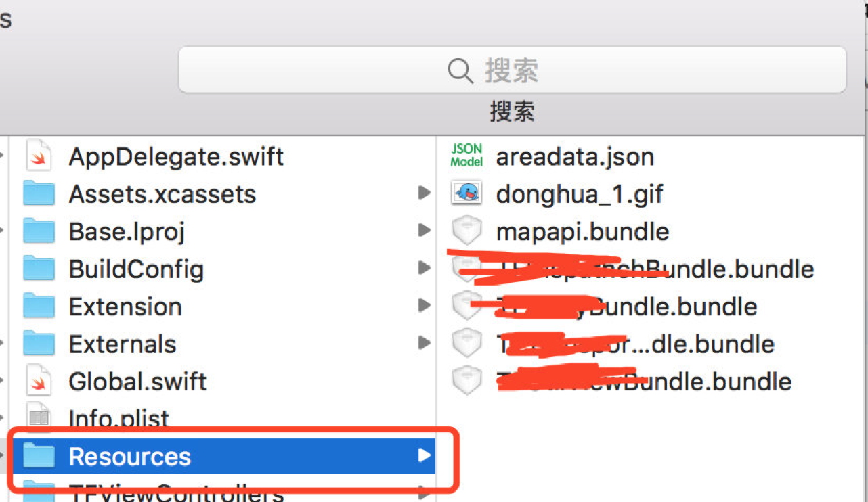
Task: Select the areadata.json file name
Action: [575, 157]
